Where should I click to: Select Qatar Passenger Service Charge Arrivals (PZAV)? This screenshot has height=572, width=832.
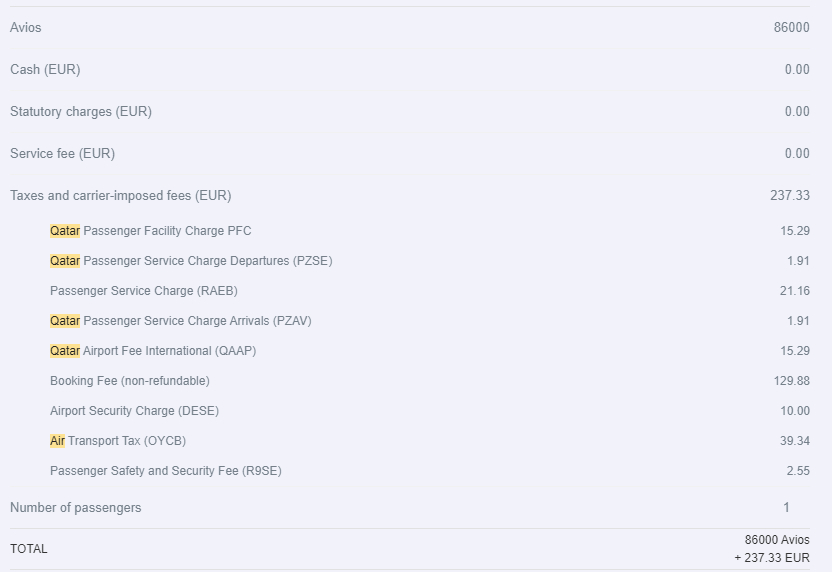[x=188, y=321]
